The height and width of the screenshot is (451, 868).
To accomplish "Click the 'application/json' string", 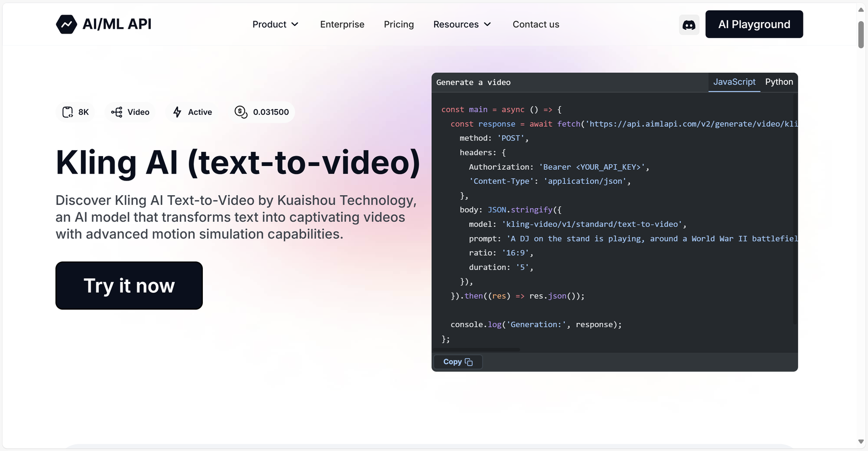I will 585,181.
